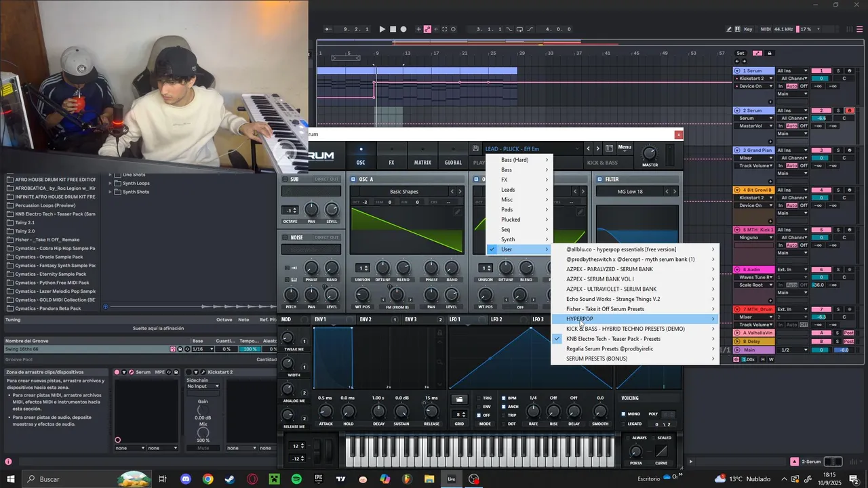Click the envelope ATTACK knob
This screenshot has height=488, width=868.
point(325,411)
